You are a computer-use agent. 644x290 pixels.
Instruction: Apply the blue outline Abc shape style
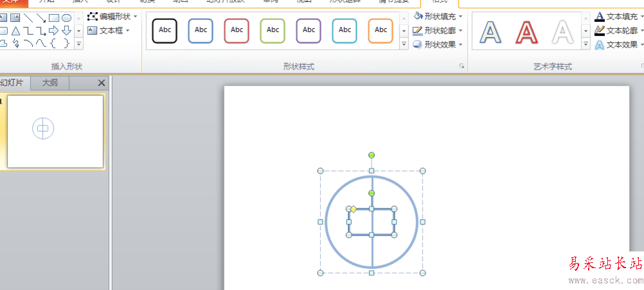(200, 31)
